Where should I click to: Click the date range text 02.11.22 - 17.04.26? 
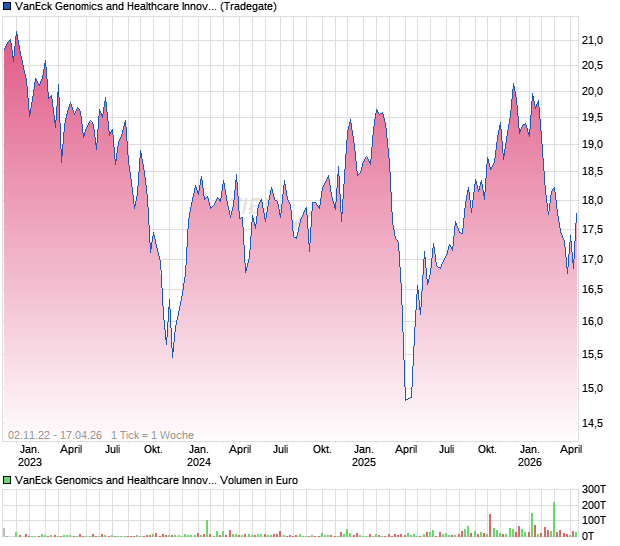tap(54, 435)
